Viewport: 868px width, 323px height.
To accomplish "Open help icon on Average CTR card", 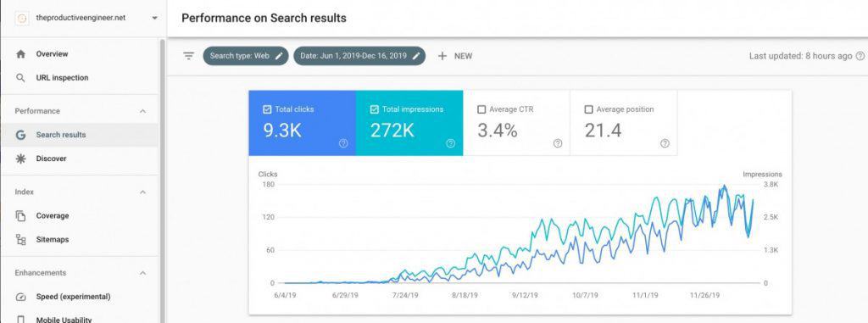I will pyautogui.click(x=558, y=143).
